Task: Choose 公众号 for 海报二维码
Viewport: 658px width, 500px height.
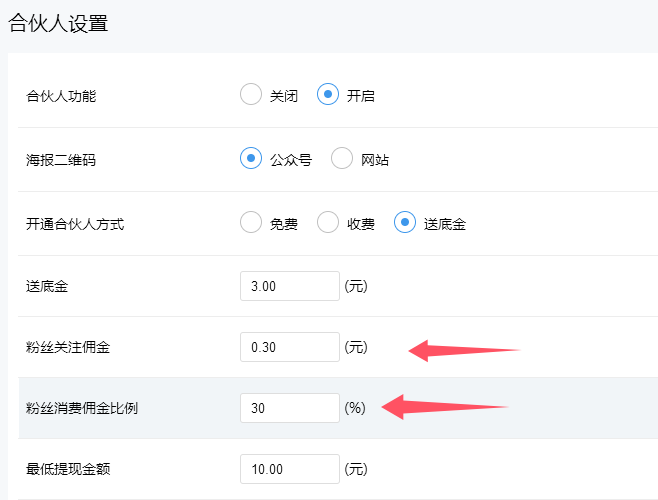Action: pyautogui.click(x=251, y=159)
